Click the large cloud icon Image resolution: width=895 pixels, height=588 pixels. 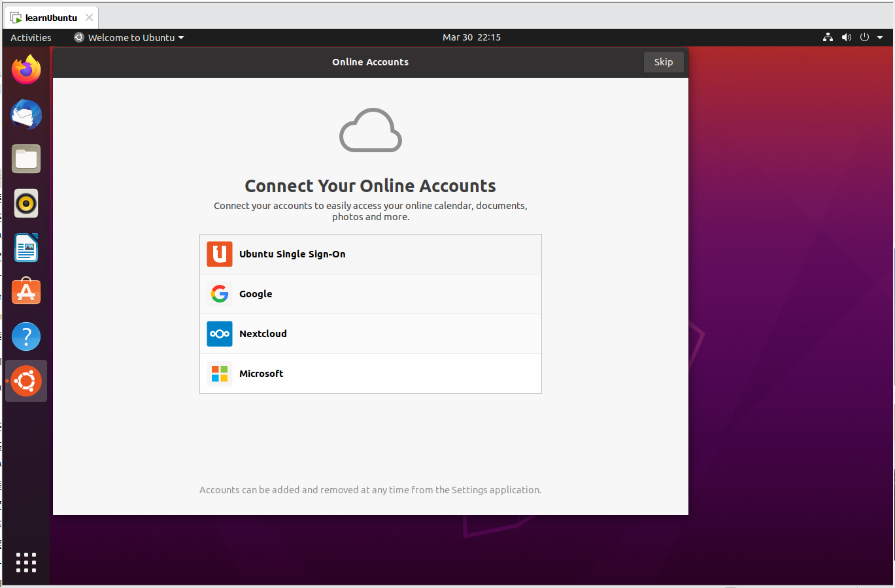371,130
